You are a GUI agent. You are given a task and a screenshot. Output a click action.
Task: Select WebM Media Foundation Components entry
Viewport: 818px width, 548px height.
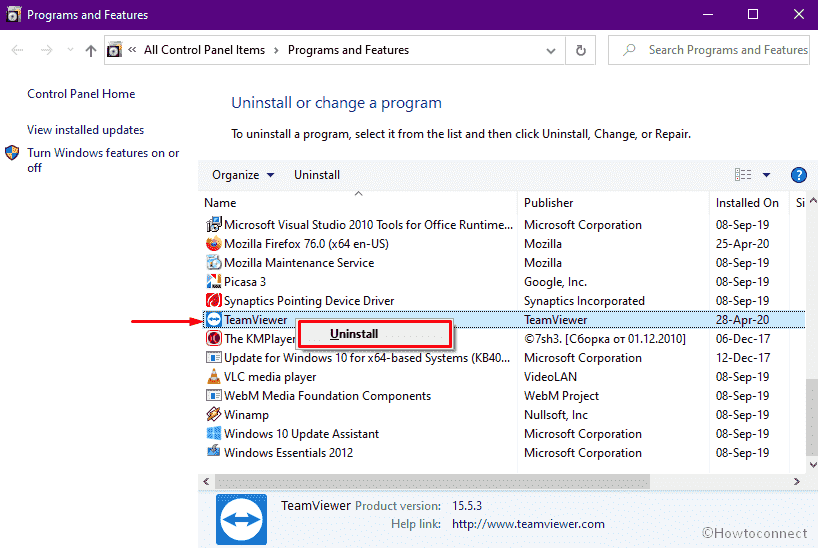[503, 396]
